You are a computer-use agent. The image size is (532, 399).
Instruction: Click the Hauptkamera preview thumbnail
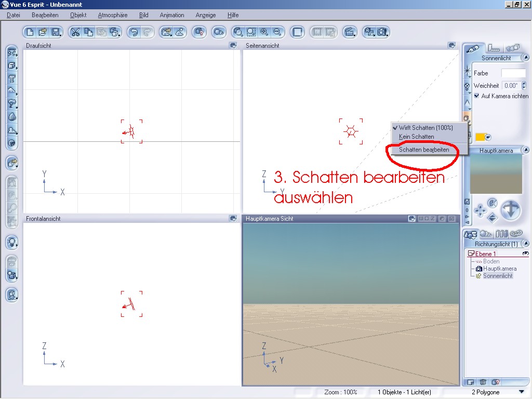pos(496,174)
